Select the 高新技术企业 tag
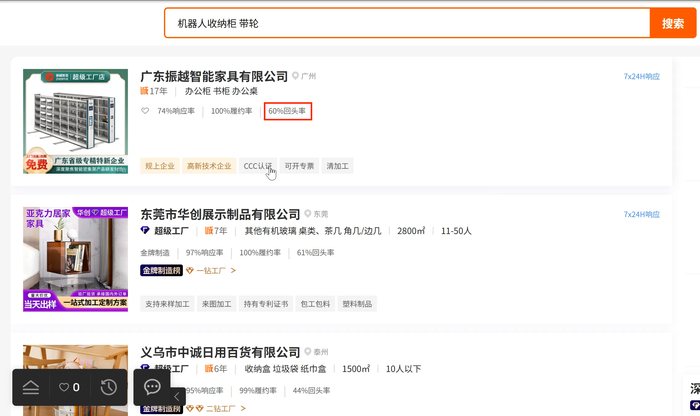Viewport: 700px width, 416px height. [209, 166]
